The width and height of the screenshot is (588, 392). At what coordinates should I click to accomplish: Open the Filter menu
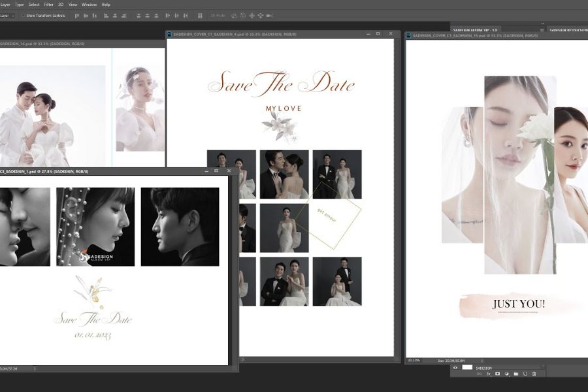(49, 5)
